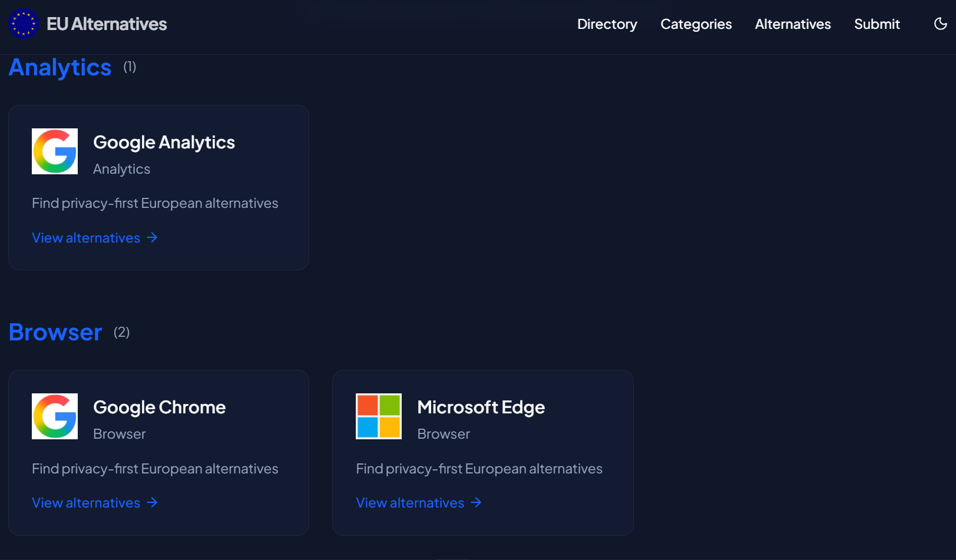Open the Submit page
Viewport: 956px width, 560px height.
coord(876,24)
